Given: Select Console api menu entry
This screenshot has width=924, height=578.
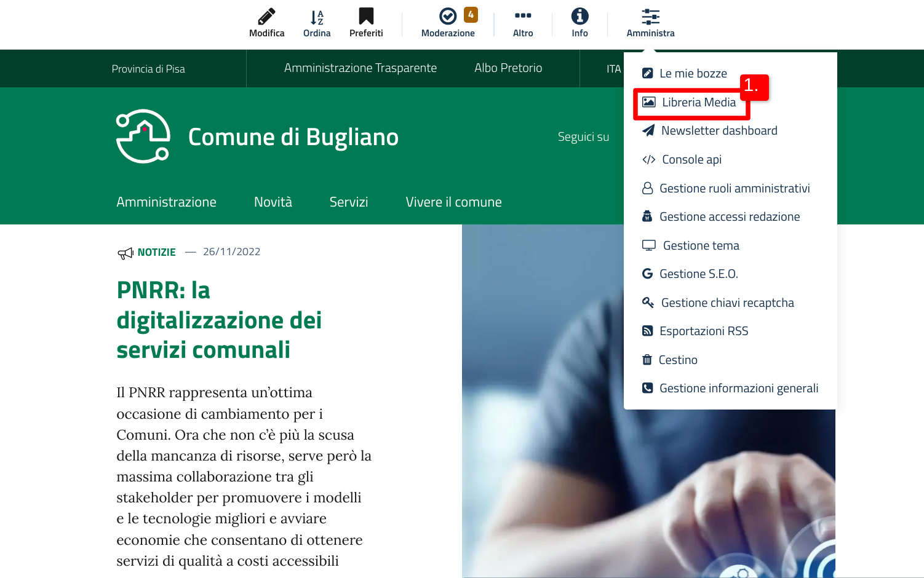Looking at the screenshot, I should click(691, 160).
